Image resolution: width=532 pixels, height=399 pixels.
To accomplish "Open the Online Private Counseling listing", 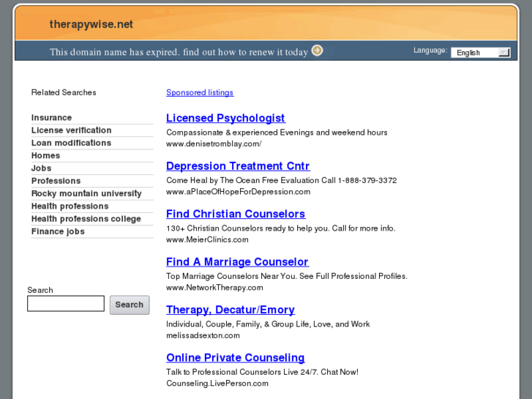I will coord(235,357).
